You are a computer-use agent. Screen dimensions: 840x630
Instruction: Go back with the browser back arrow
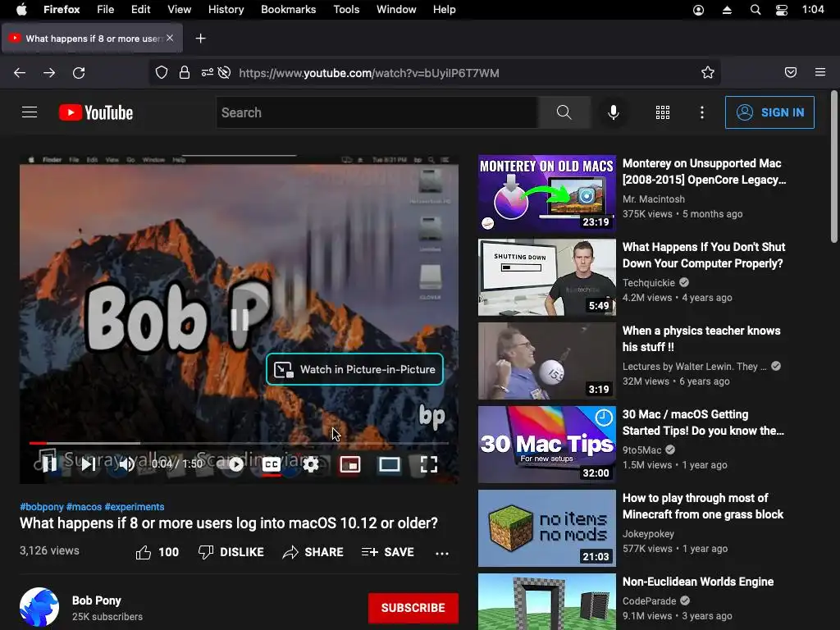pos(20,73)
